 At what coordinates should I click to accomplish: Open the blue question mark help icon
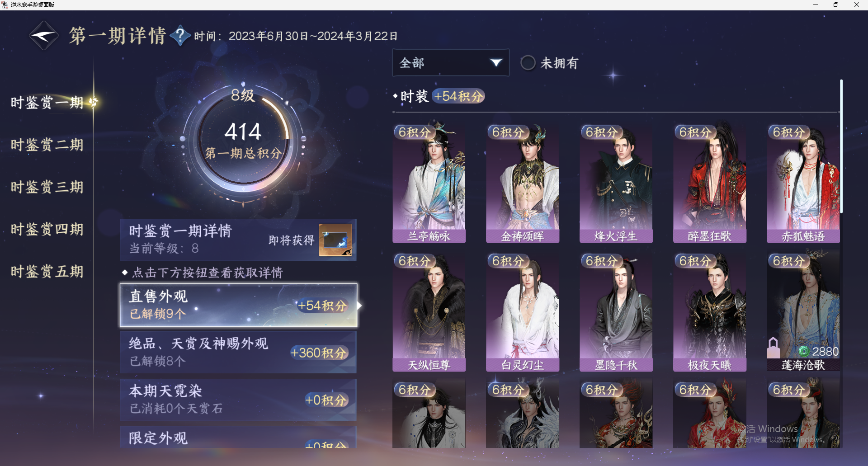pos(180,35)
